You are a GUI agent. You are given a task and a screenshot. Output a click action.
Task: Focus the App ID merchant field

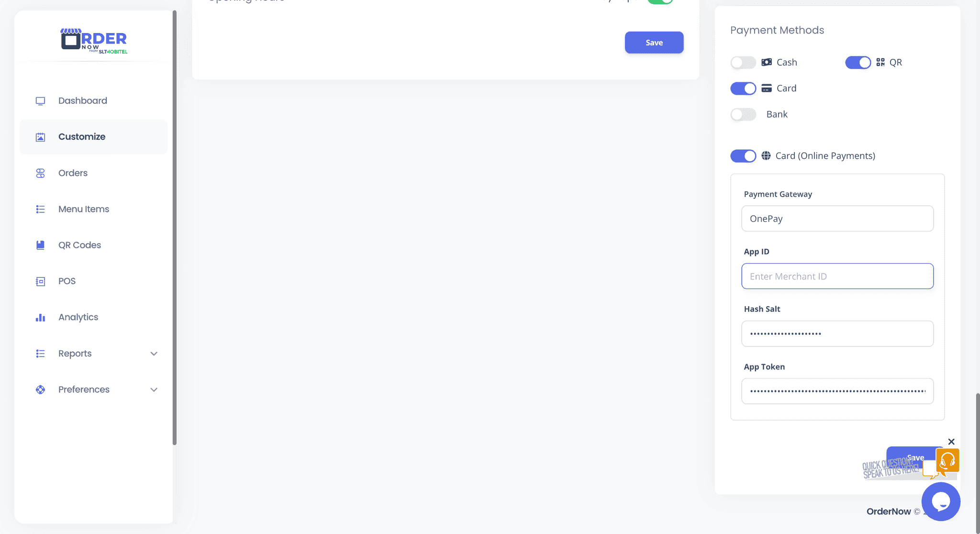[x=837, y=276]
